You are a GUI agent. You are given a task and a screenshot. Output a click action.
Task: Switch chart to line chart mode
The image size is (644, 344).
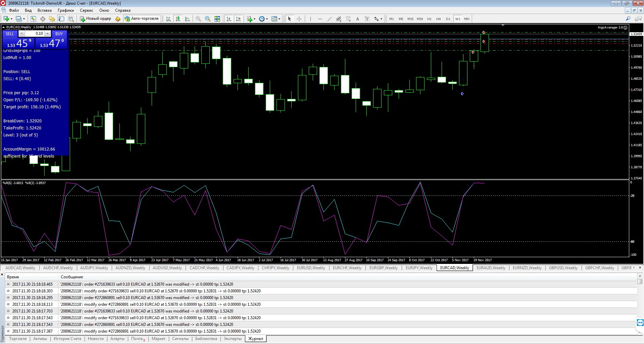[187, 19]
